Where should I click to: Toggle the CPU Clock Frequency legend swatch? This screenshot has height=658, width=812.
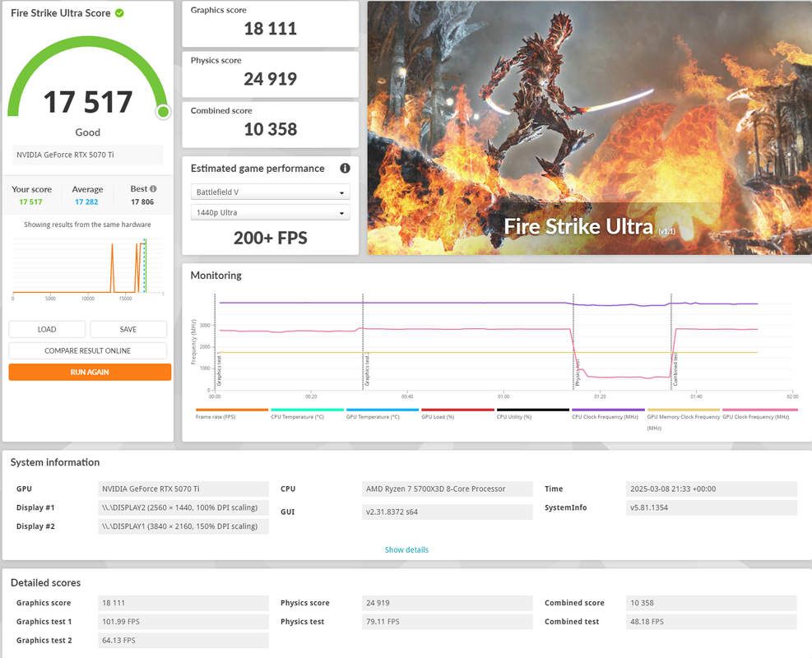coord(608,410)
